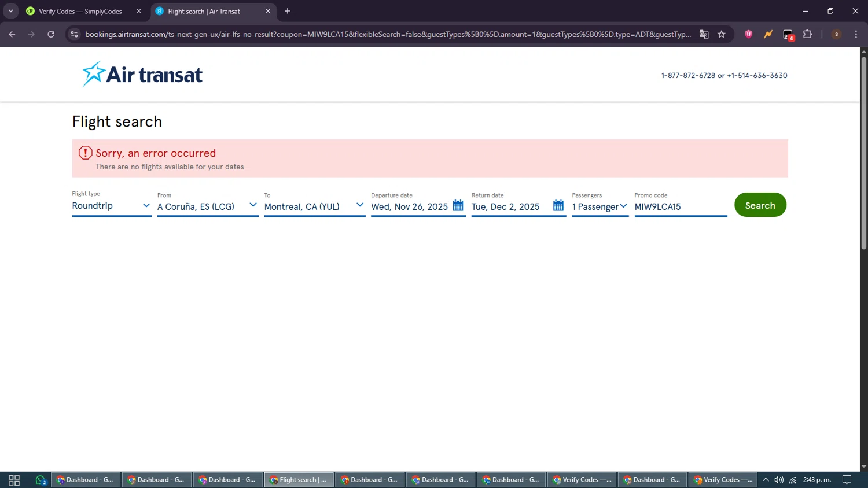Click the no flights available message
The height and width of the screenshot is (488, 868).
(170, 167)
